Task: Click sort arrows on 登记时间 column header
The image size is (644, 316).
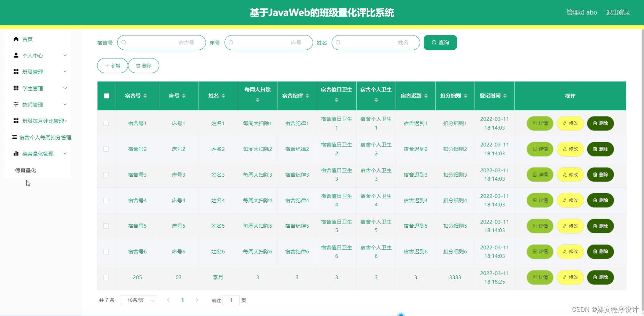Action: click(x=505, y=96)
